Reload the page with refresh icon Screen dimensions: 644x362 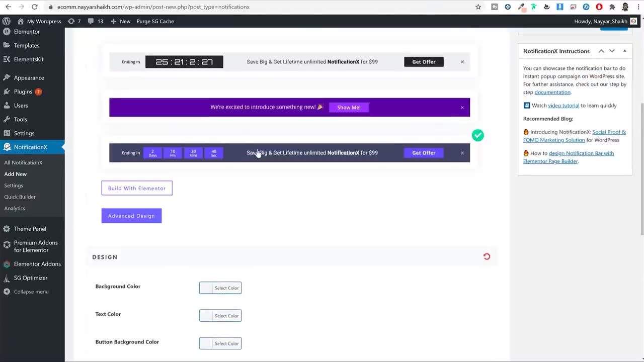pos(34,7)
